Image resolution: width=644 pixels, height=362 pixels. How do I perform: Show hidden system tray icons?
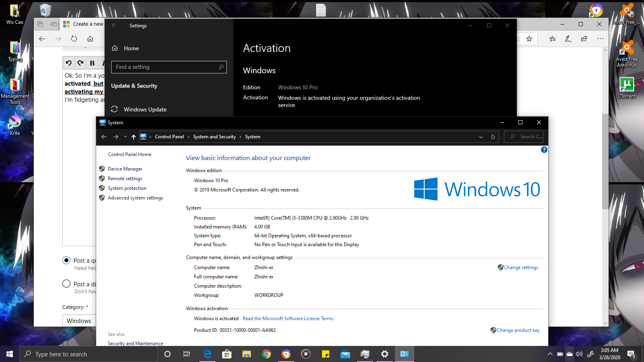click(550, 354)
